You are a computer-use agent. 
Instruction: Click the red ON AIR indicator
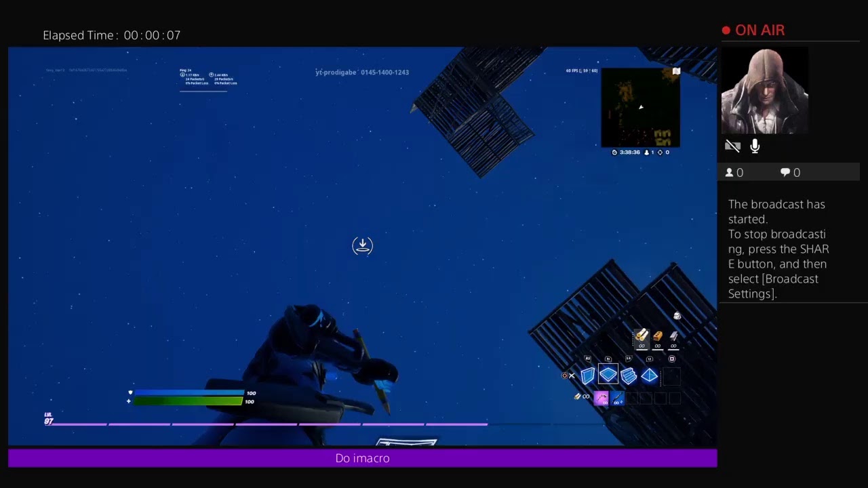tap(753, 30)
